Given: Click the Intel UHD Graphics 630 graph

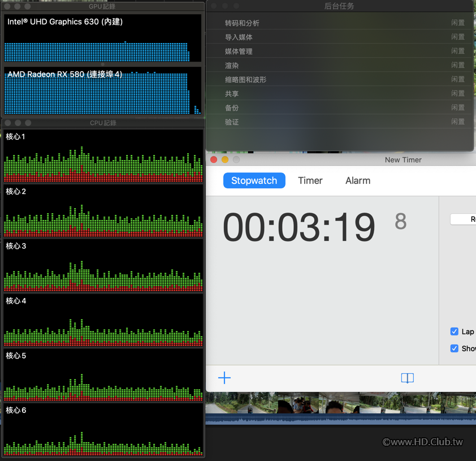Looking at the screenshot, I should (x=103, y=38).
